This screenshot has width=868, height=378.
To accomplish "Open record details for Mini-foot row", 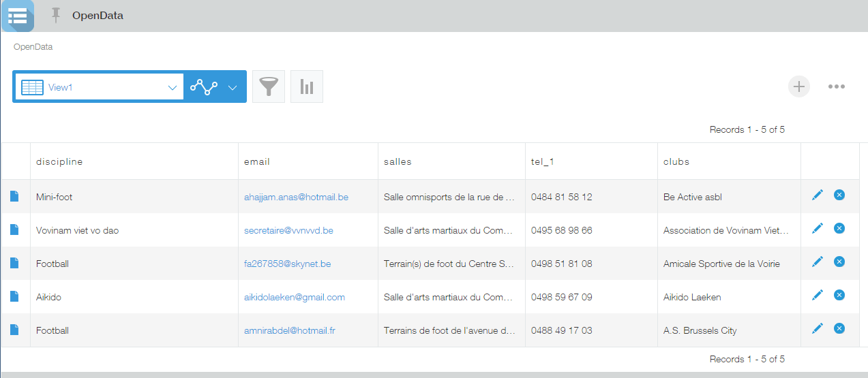I will point(14,196).
